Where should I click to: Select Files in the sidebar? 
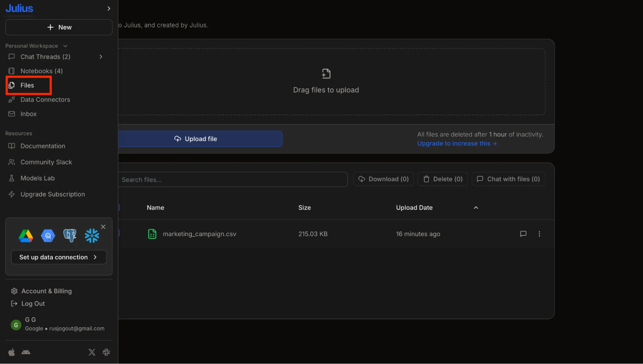click(x=27, y=86)
